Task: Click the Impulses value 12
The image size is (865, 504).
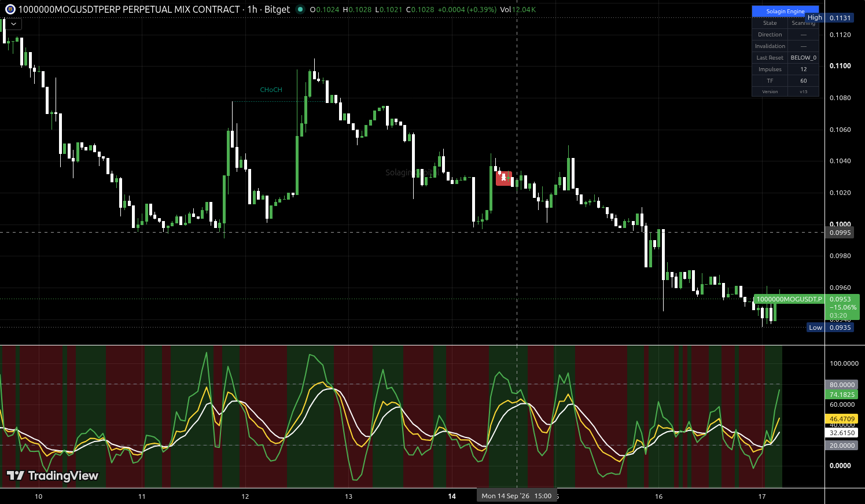Action: click(x=803, y=69)
